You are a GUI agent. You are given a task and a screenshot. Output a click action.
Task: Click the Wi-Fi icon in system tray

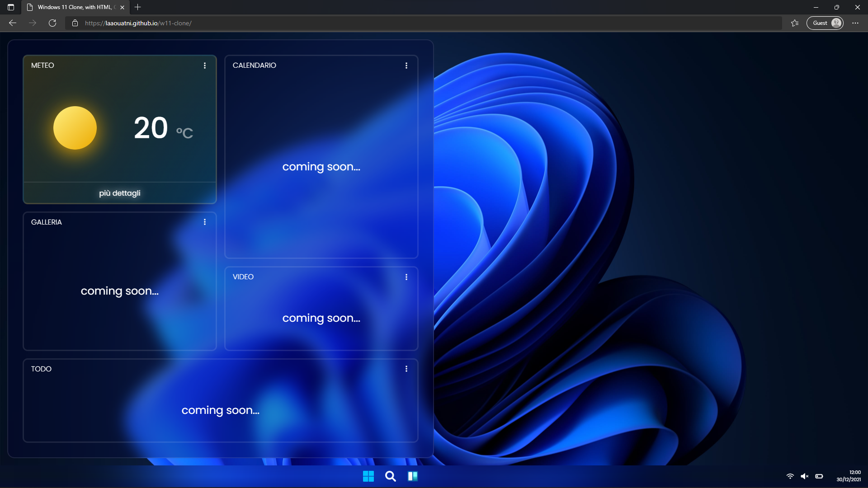790,476
